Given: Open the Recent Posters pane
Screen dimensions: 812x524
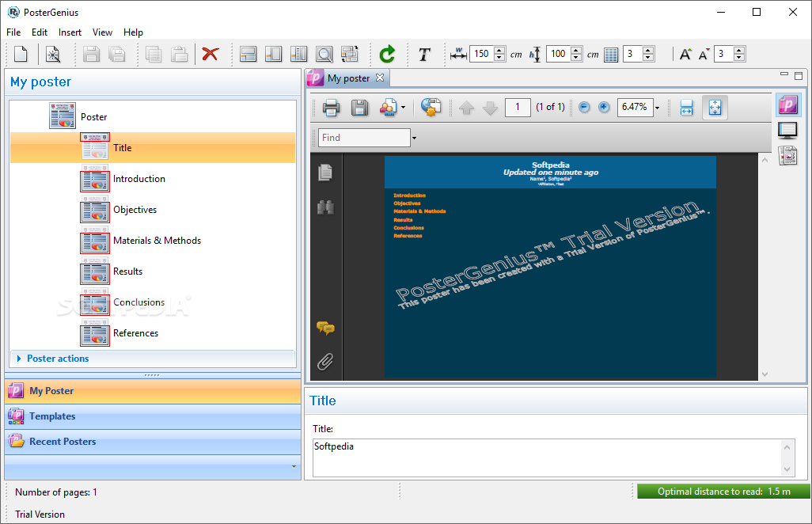Looking at the screenshot, I should click(x=153, y=442).
